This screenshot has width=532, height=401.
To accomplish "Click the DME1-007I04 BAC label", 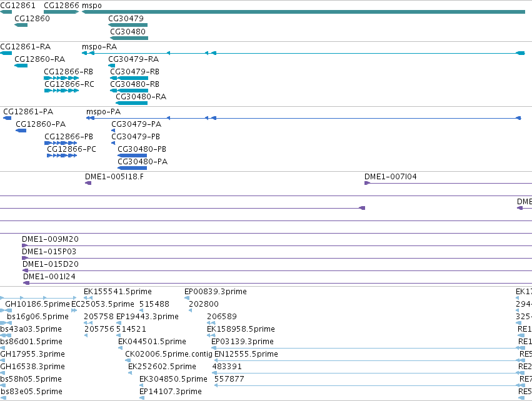I will coord(391,177).
